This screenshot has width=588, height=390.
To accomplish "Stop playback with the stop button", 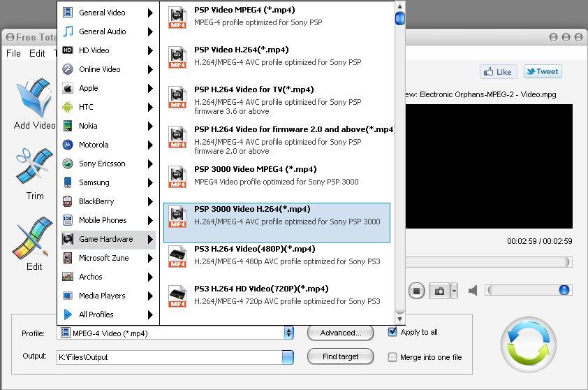I will pos(416,291).
